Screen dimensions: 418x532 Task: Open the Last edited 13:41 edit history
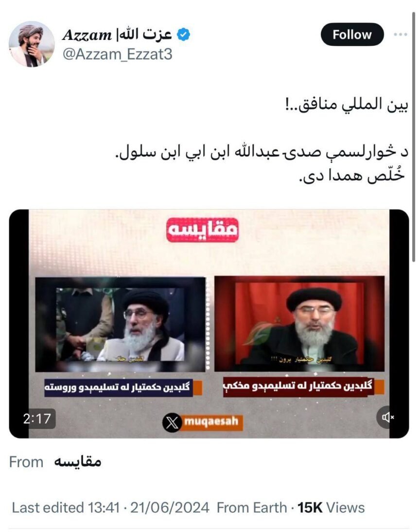(66, 508)
